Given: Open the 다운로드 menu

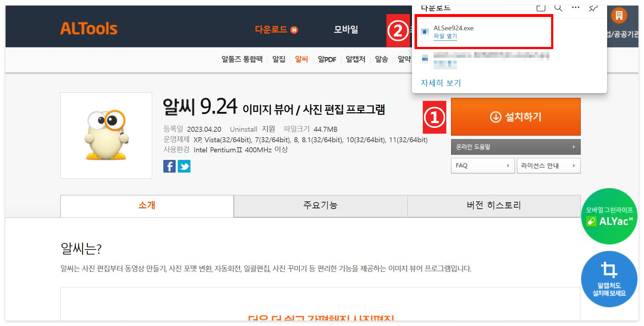Looking at the screenshot, I should tap(271, 29).
